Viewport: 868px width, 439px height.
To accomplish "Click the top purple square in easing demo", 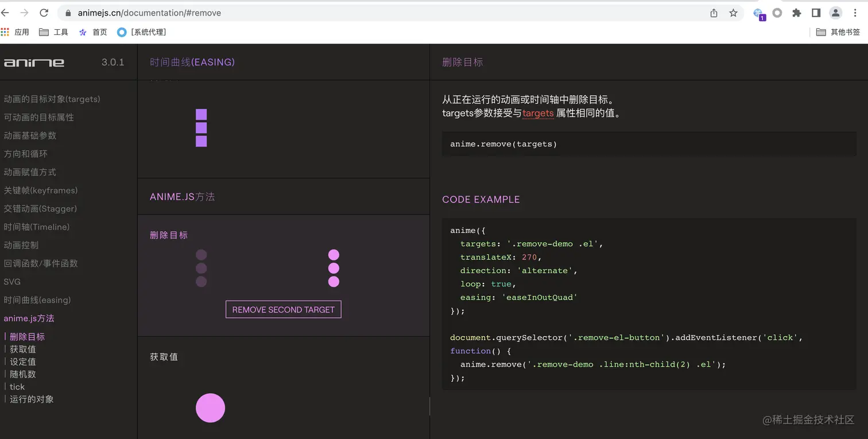I will click(x=201, y=114).
